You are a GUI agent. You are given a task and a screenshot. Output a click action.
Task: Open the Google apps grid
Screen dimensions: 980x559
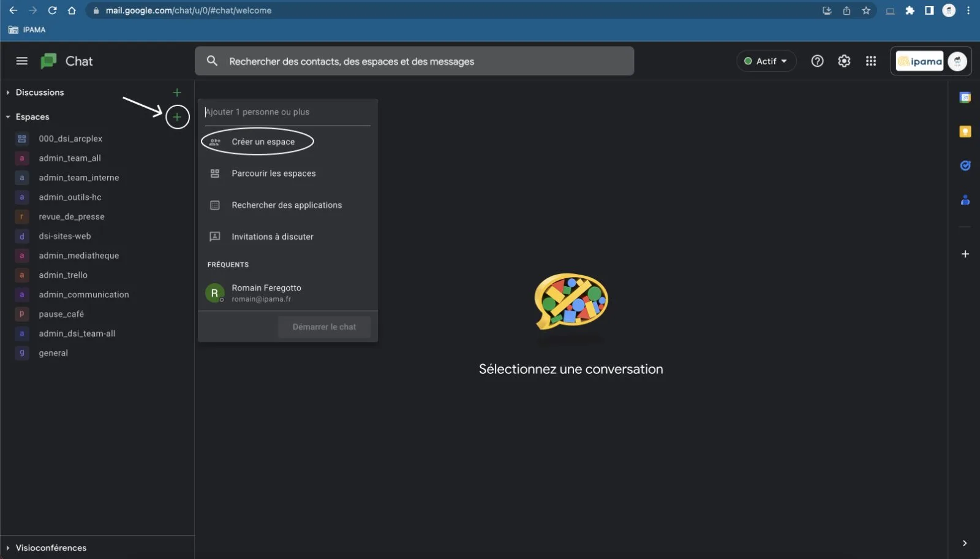point(871,61)
